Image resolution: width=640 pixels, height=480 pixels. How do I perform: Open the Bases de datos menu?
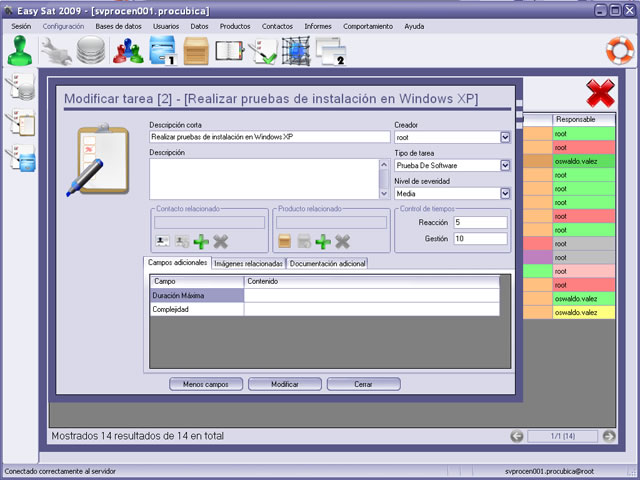(118, 27)
